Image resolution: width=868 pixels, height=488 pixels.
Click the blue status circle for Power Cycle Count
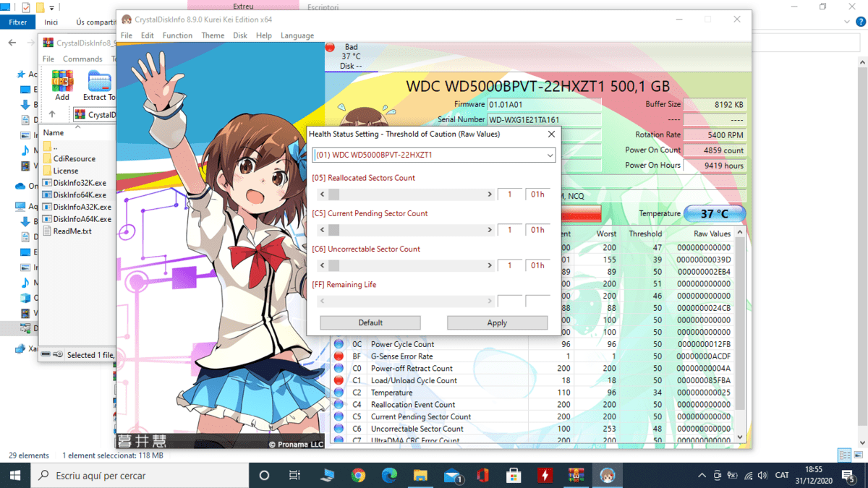pos(339,344)
